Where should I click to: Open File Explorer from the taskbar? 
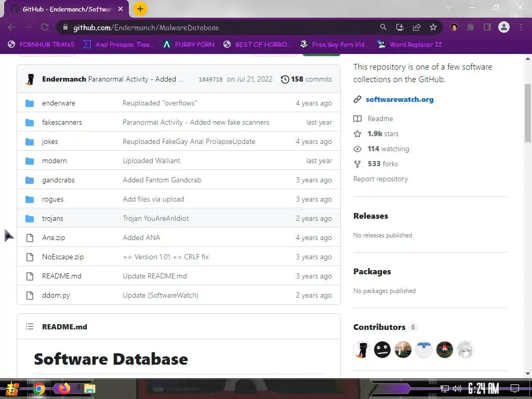coord(89,389)
